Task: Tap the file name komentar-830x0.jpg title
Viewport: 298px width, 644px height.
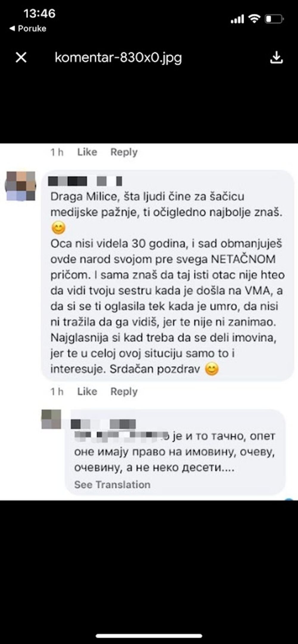Action: (118, 58)
